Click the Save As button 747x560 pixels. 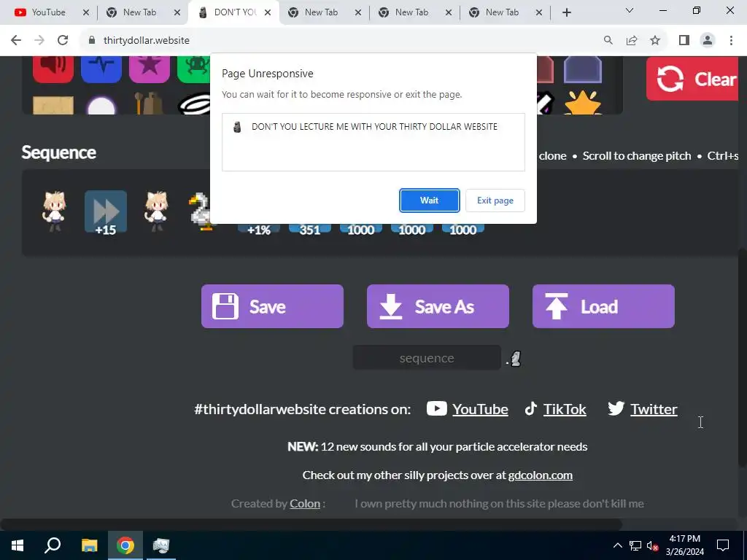(438, 306)
